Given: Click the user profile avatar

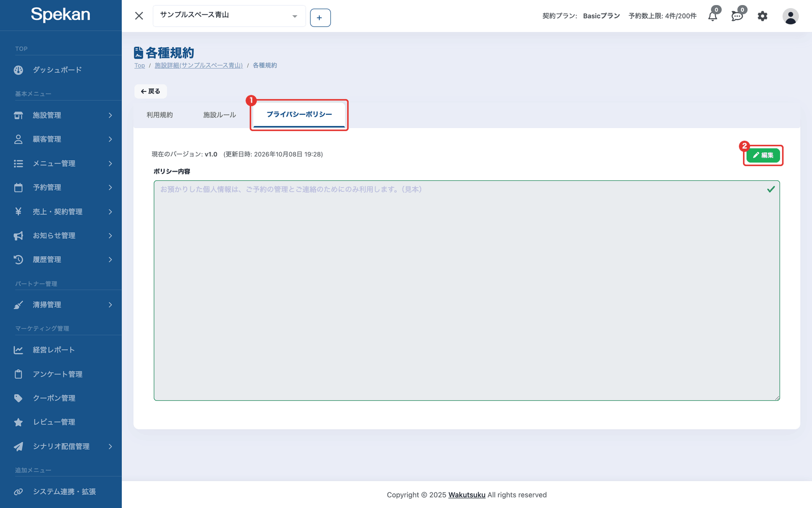Looking at the screenshot, I should (790, 16).
